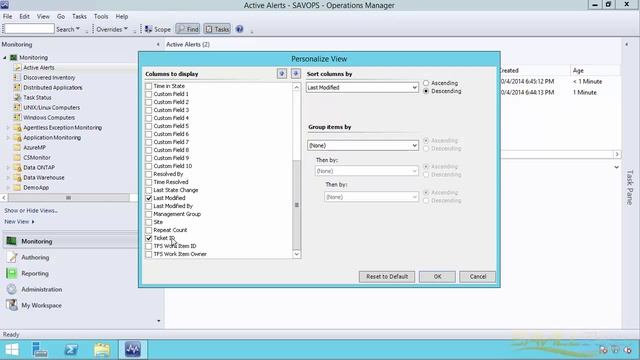
Task: Launch PowerShell from the taskbar
Action: pyautogui.click(x=71, y=350)
